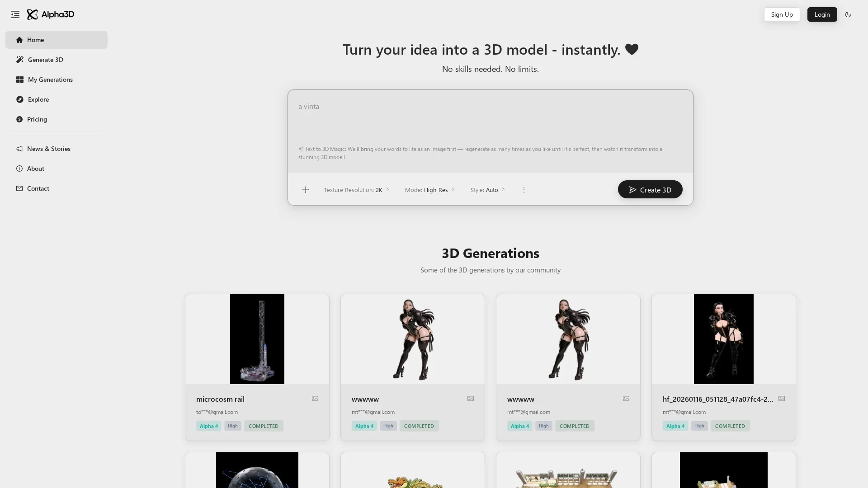Open Generate 3D in the sidebar

57,60
